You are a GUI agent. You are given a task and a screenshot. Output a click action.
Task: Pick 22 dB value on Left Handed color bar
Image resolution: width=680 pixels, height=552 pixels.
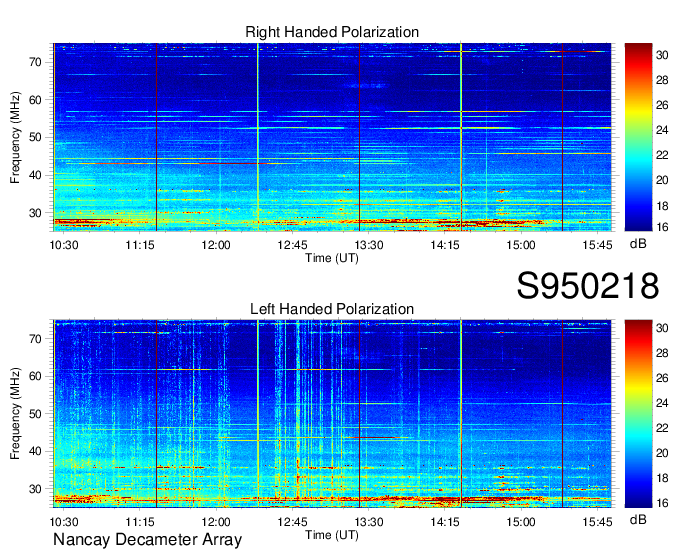662,428
